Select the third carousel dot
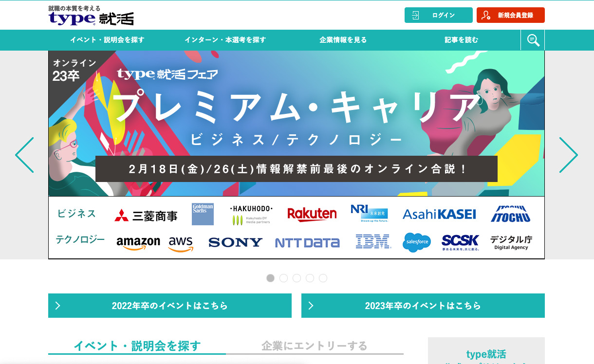This screenshot has height=364, width=594. 297,278
